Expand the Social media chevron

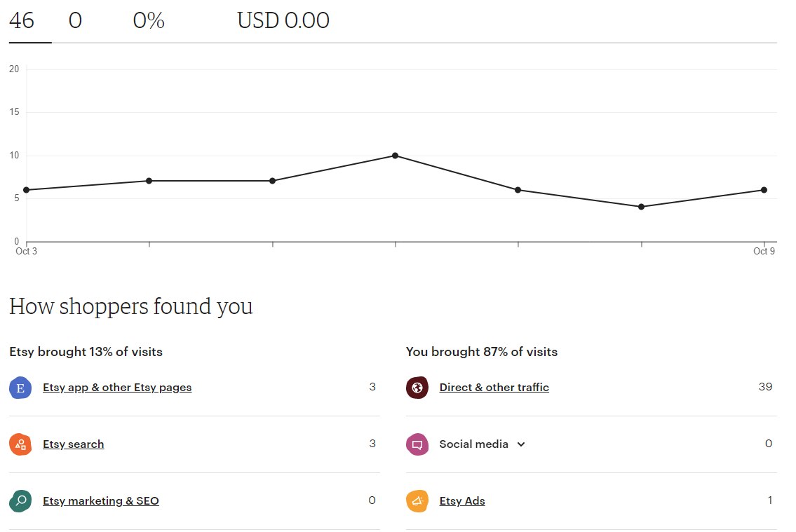[x=521, y=445]
